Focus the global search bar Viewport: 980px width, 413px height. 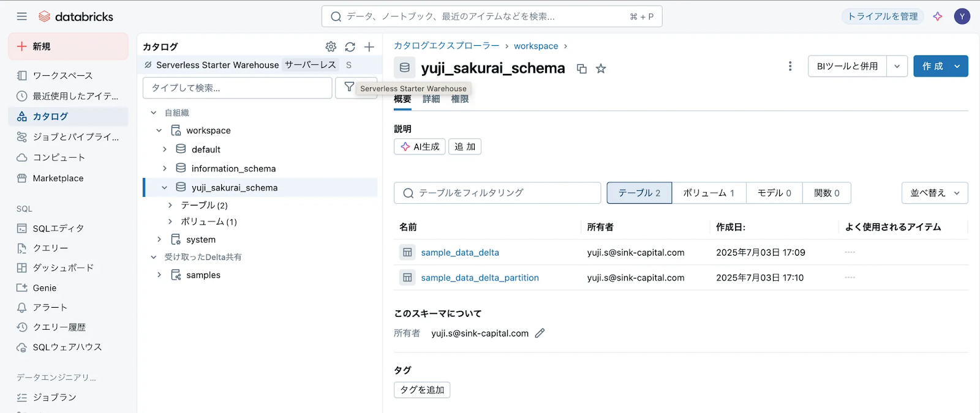click(x=492, y=17)
